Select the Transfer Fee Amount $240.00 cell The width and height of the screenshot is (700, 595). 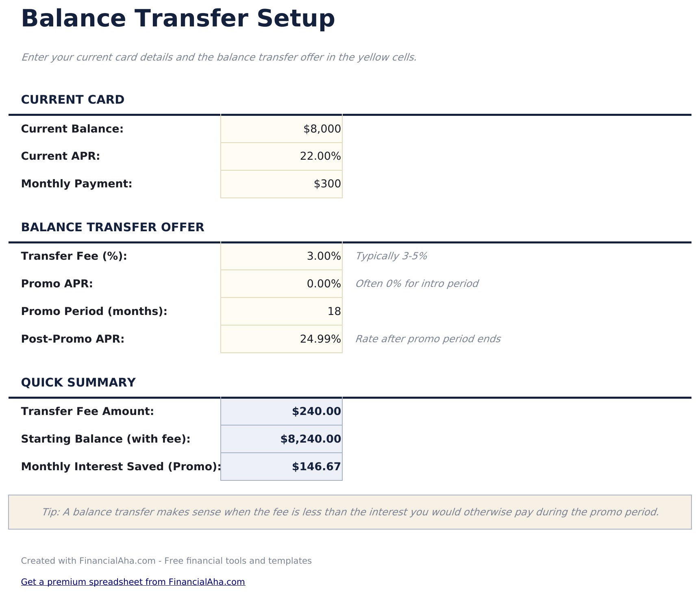[281, 411]
